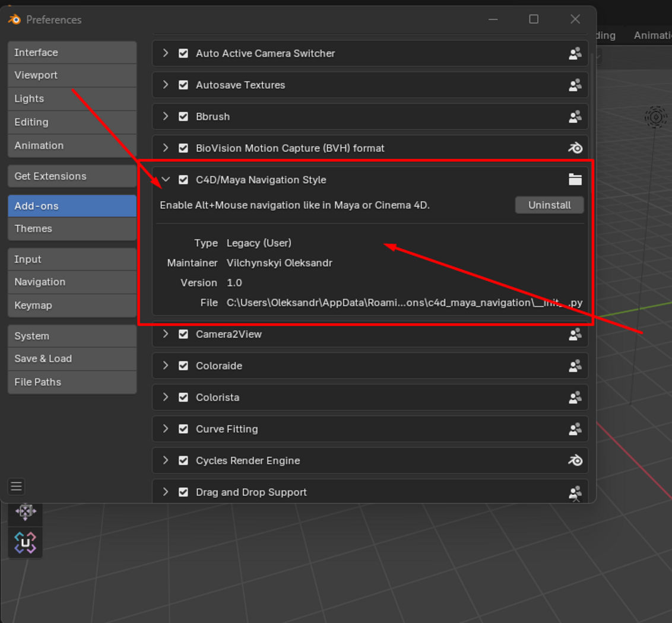Viewport: 672px width, 623px height.
Task: Open the Themes preferences section
Action: (72, 229)
